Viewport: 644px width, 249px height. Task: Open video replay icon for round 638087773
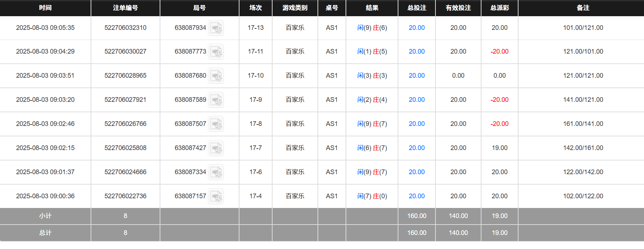click(216, 52)
